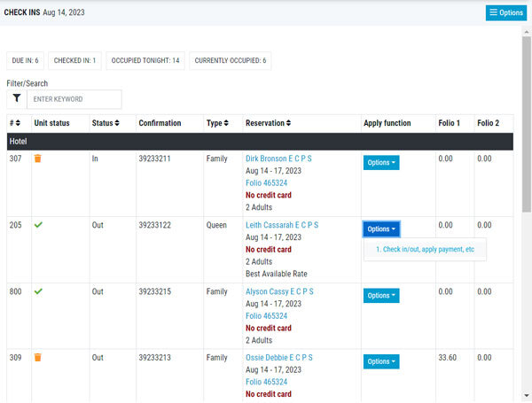Click the Folio 2 column header
532x403 pixels.
488,123
